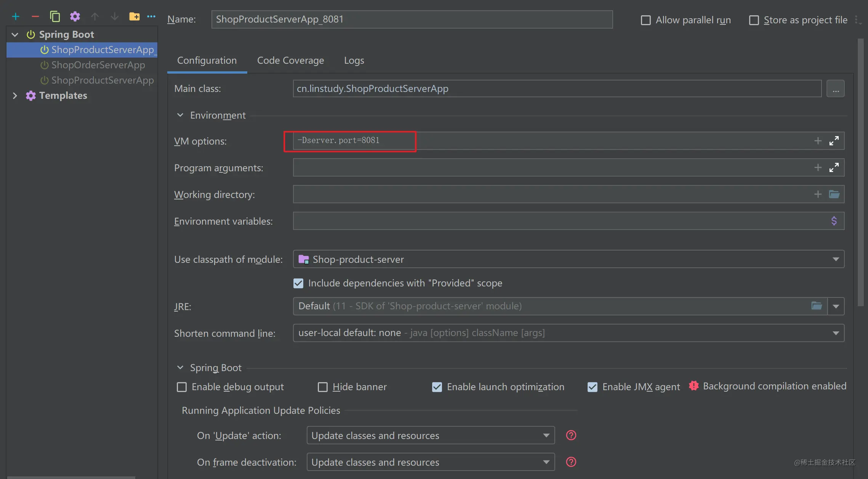Open help for On frame deactivation
The width and height of the screenshot is (868, 479).
571,462
